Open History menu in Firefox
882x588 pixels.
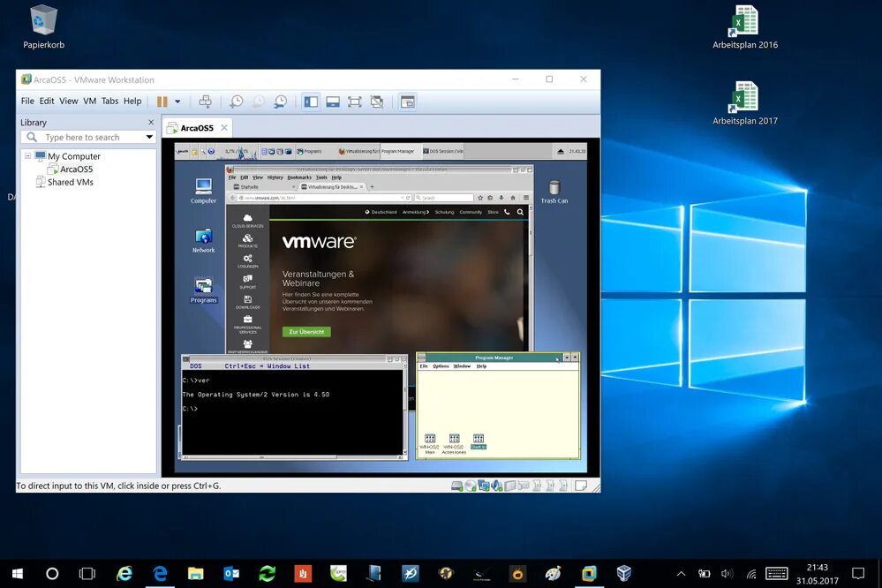click(x=275, y=177)
